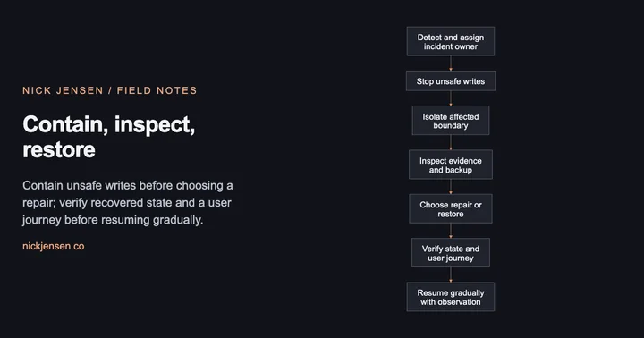Click the arrow below 'Isolate affected boundary'
Viewport: 644px width, 338px height.
click(x=451, y=142)
